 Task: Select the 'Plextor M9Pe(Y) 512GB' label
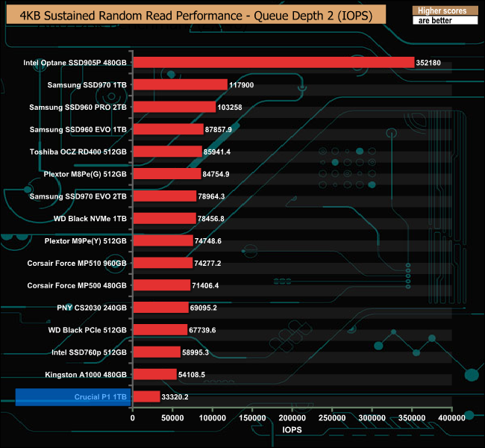pos(85,241)
